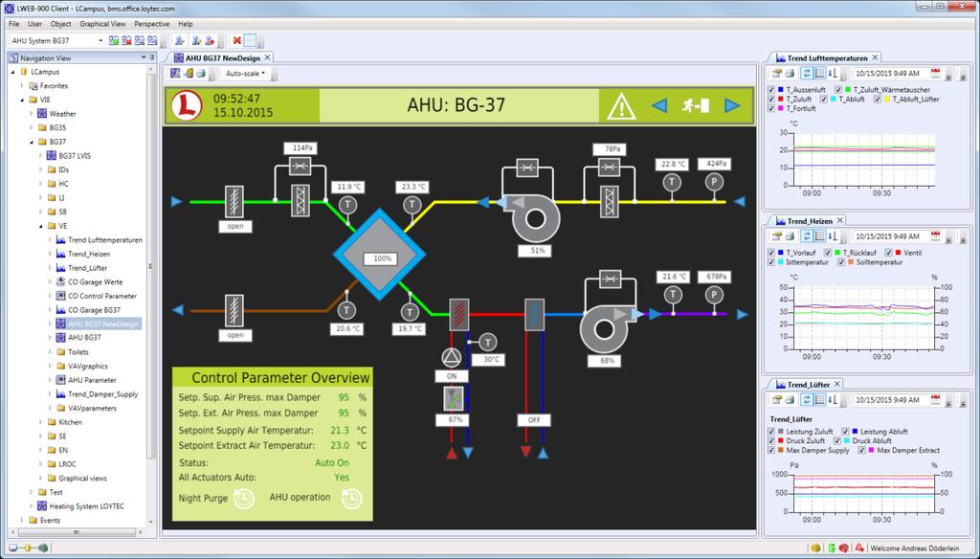The image size is (980, 559).
Task: Click the cooling OFF status button
Action: coord(534,420)
